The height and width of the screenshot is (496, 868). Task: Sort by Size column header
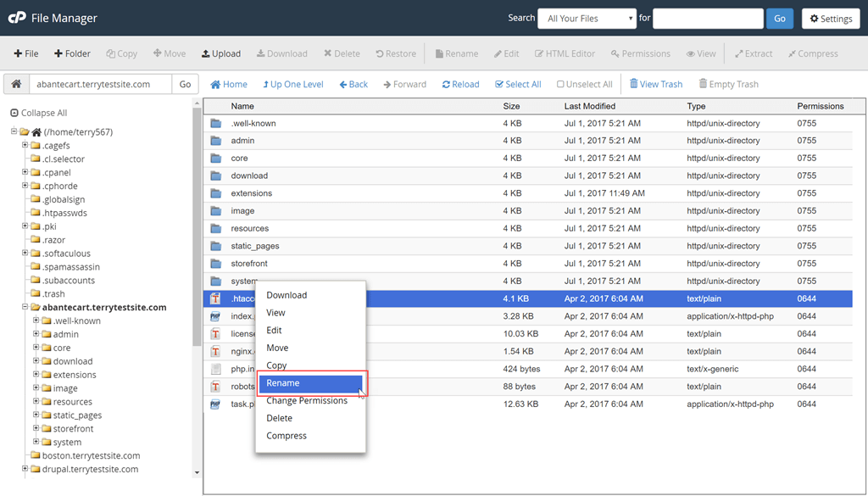(x=511, y=106)
